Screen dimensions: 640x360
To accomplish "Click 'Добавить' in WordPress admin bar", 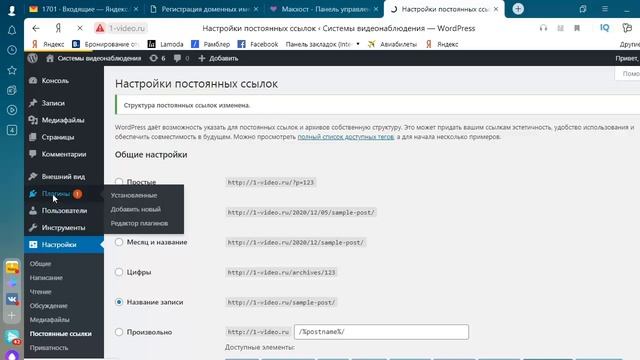I will tap(218, 58).
